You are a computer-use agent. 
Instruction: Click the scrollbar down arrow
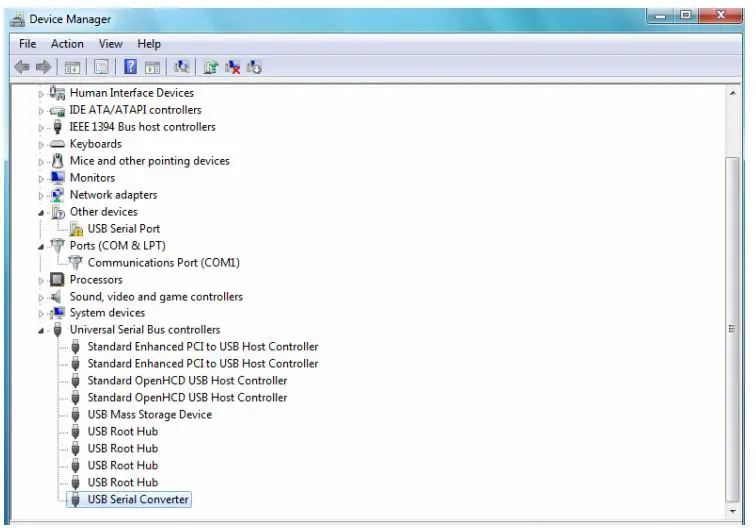click(x=732, y=511)
